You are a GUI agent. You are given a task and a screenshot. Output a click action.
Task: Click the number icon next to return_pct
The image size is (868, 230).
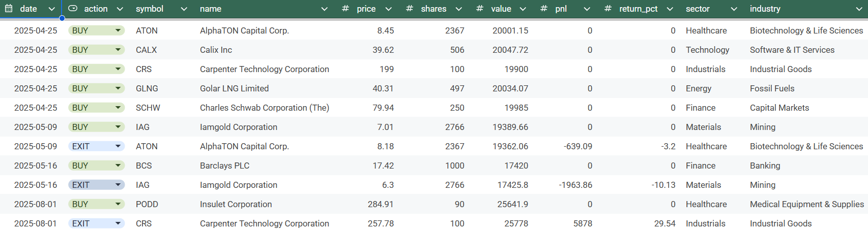pos(608,9)
